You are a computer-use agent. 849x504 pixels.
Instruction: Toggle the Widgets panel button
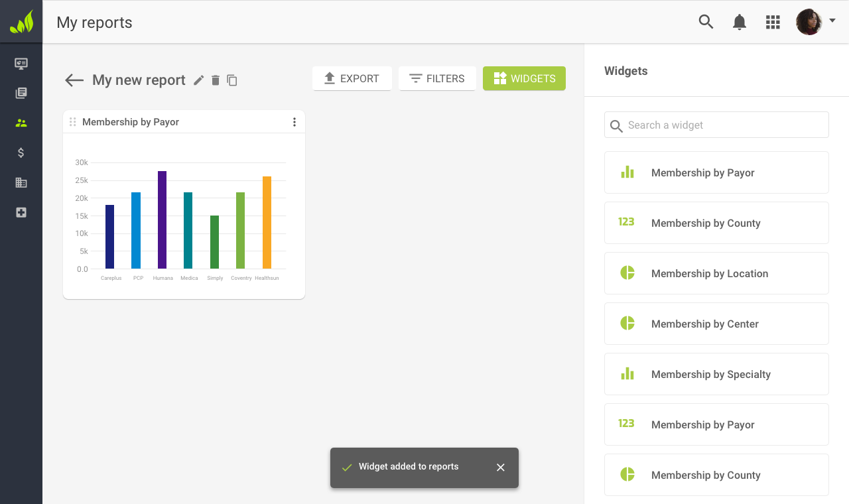click(524, 78)
